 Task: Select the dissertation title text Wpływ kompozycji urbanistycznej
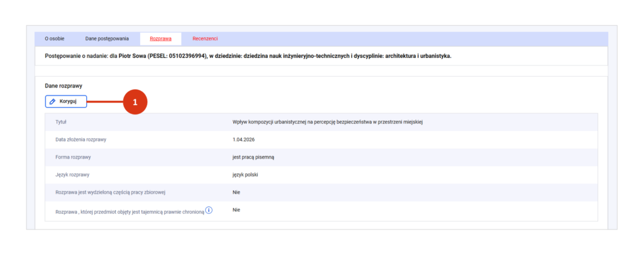327,121
